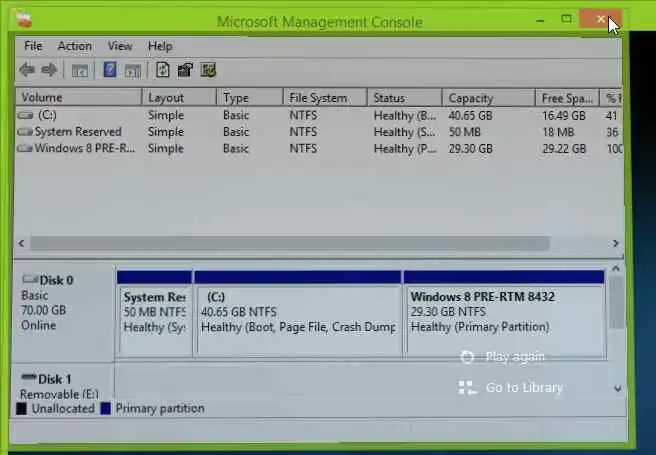
Task: Sort by the Capacity column header
Action: click(x=489, y=97)
